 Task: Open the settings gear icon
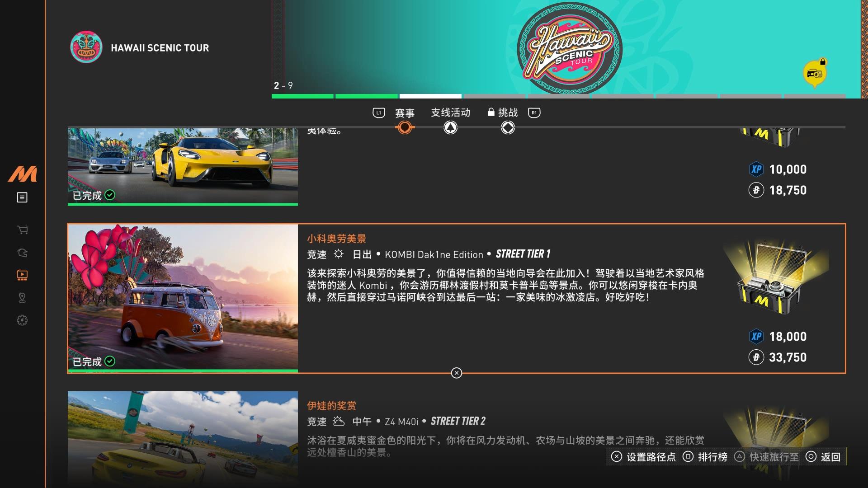(x=22, y=320)
